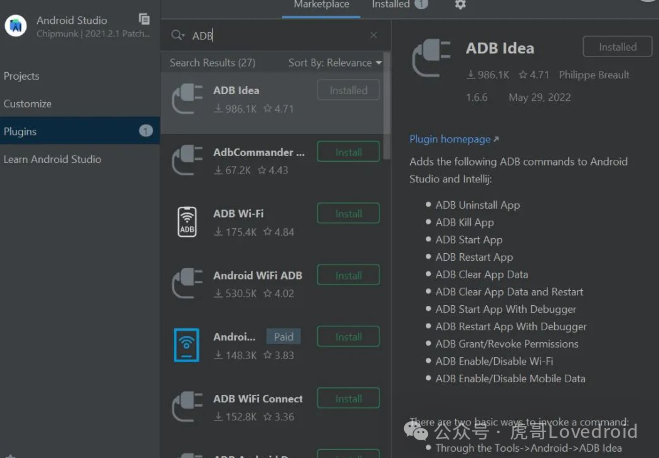Click the Plugins update badge

point(146,131)
